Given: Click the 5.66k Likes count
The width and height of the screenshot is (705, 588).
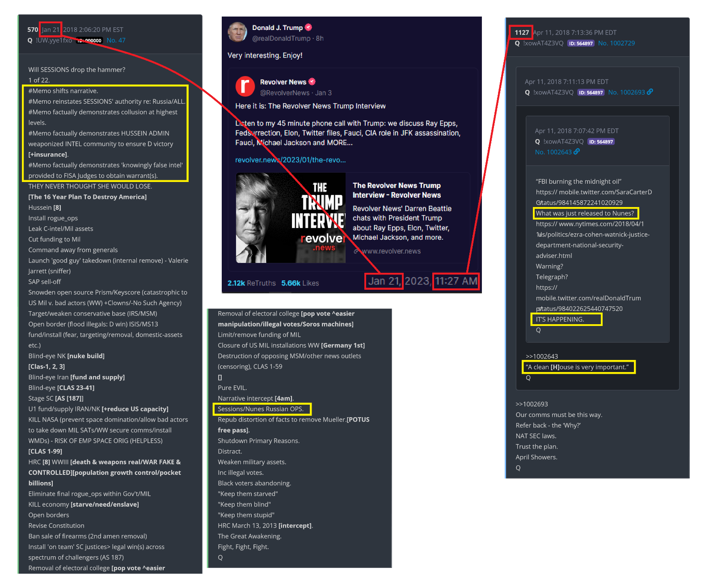Looking at the screenshot, I should point(300,283).
